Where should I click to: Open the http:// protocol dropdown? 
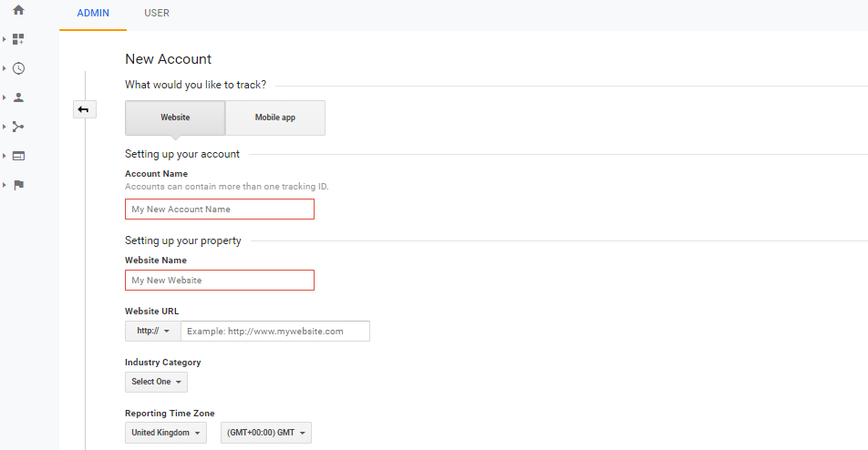coord(153,332)
